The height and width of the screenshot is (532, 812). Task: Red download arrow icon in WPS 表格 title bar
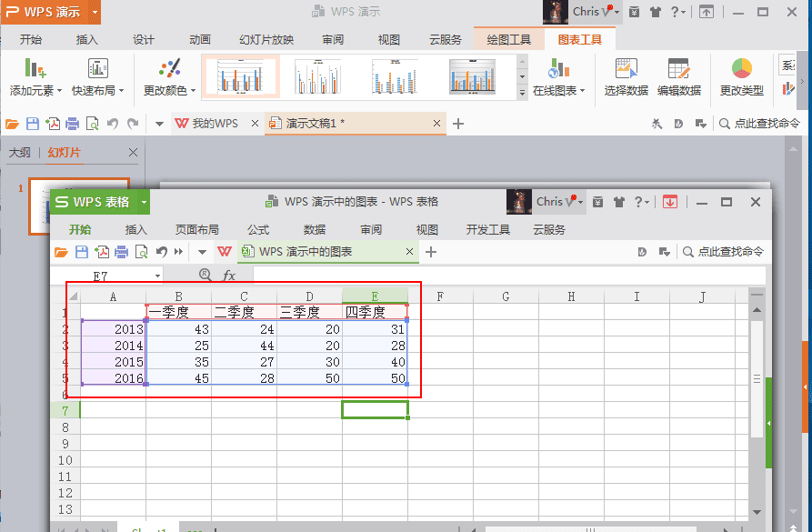[x=669, y=202]
